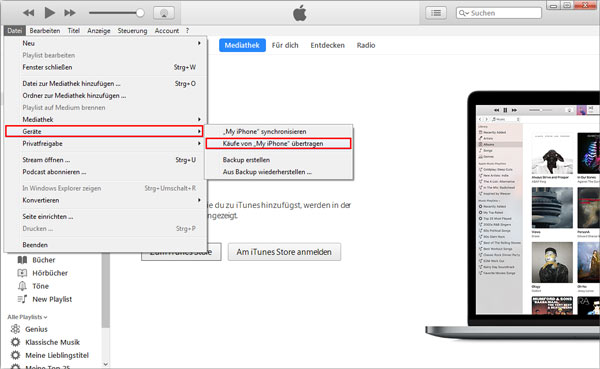Click the Klassische Musik gear icon
600x369 pixels.
pos(15,342)
